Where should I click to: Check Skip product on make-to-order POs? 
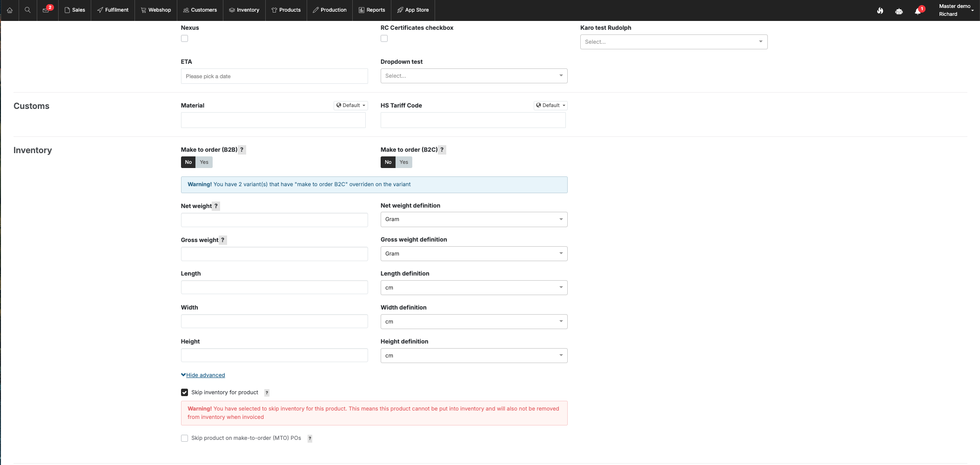tap(185, 438)
